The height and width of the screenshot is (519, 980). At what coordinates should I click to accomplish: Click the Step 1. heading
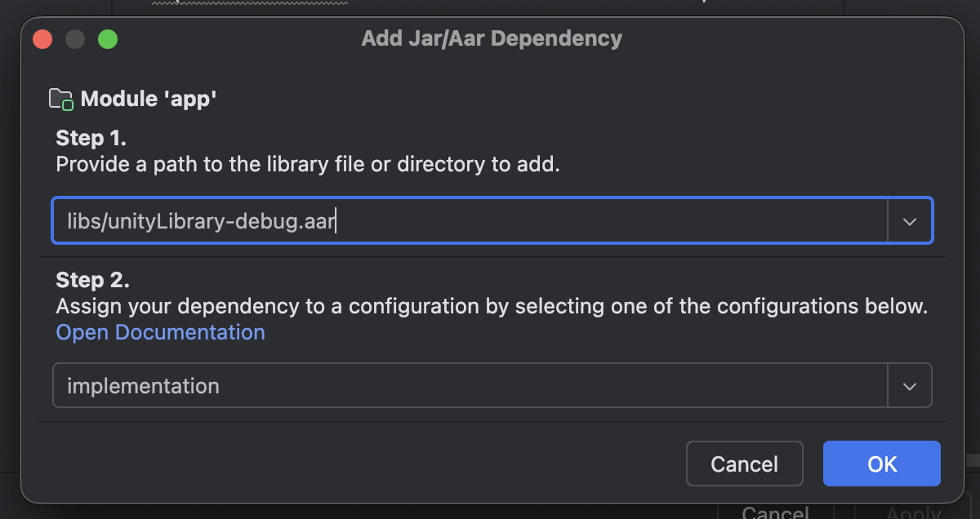coord(91,136)
